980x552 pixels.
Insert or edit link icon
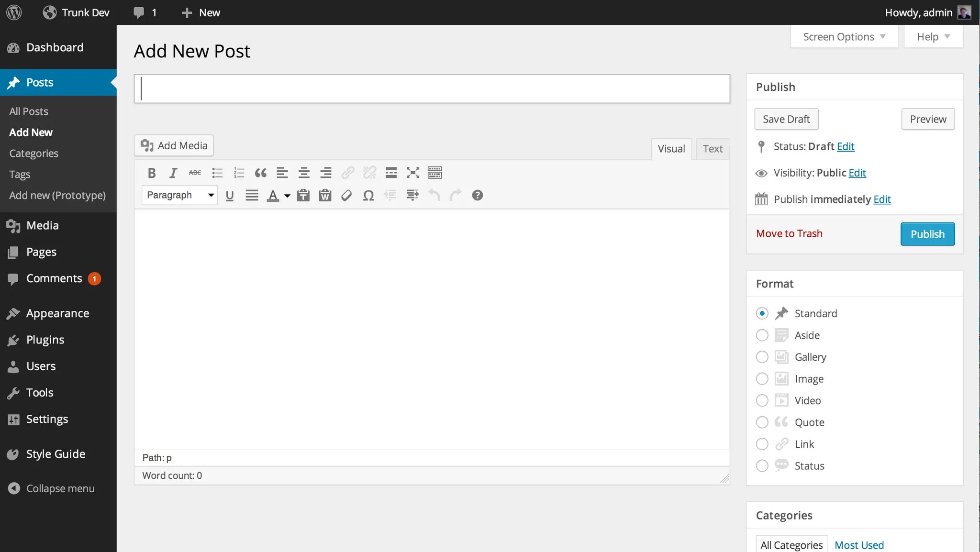[347, 173]
